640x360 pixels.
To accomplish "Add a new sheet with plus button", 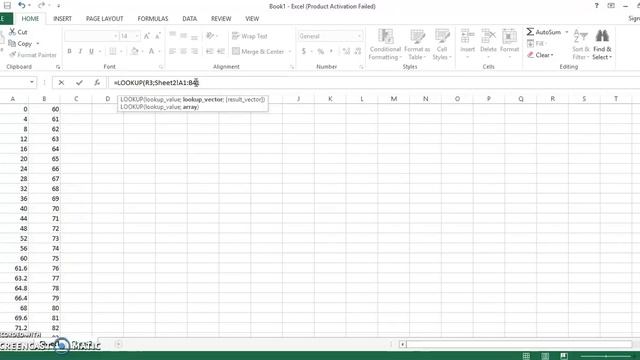I will (118, 344).
